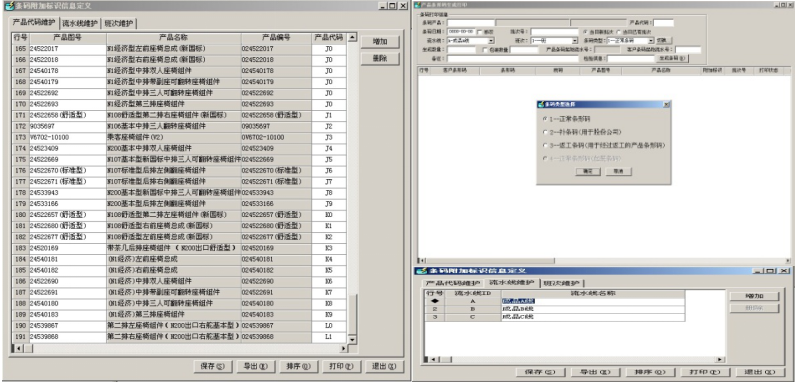
Task: Open the 班次 dropdown
Action: click(x=574, y=41)
